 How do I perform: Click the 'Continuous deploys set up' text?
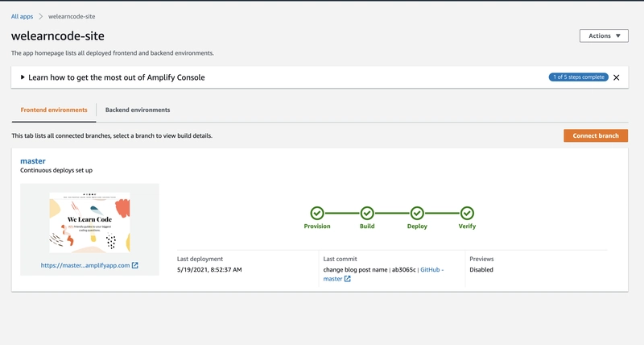56,170
